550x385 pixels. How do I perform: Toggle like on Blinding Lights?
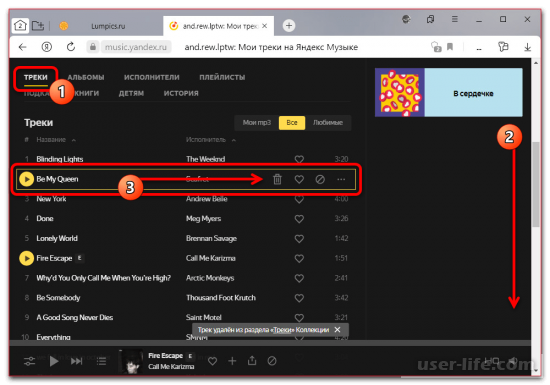click(x=299, y=159)
